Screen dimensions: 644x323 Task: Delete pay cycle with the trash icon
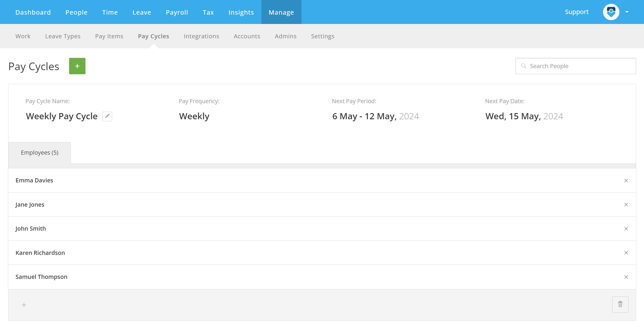(x=620, y=304)
